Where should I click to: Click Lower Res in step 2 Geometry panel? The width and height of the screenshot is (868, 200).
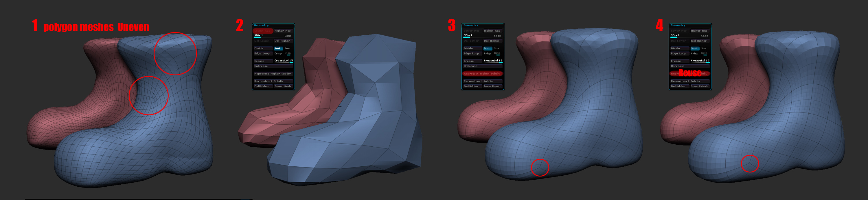264,31
